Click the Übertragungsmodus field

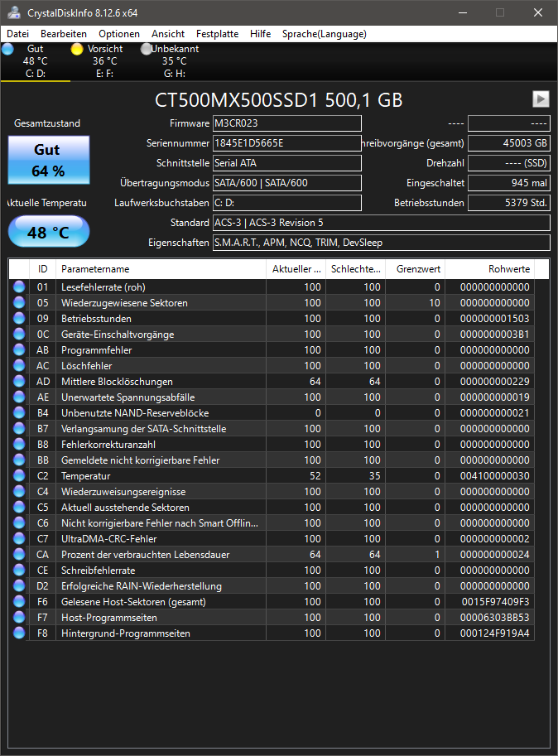(287, 183)
